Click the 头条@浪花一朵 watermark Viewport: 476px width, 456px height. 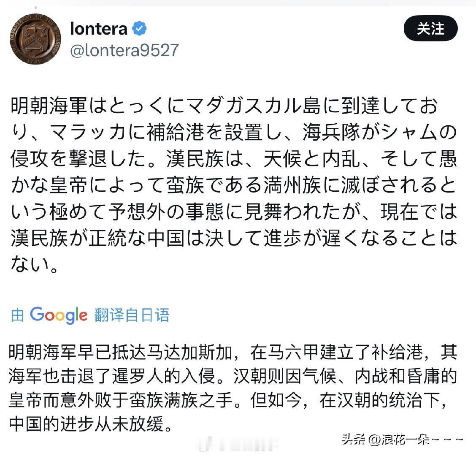(402, 439)
